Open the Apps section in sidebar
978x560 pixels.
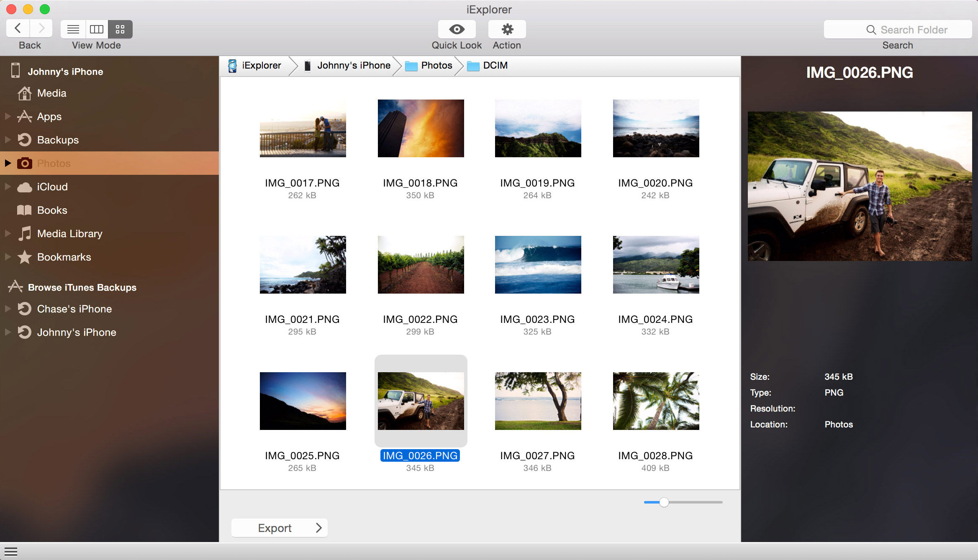tap(49, 116)
